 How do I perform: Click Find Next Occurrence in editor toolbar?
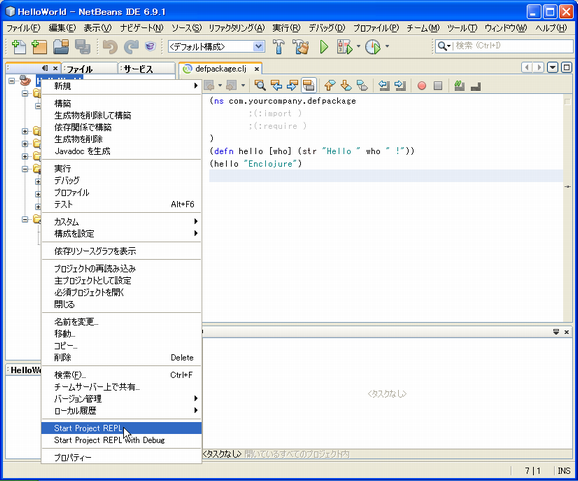(x=292, y=86)
